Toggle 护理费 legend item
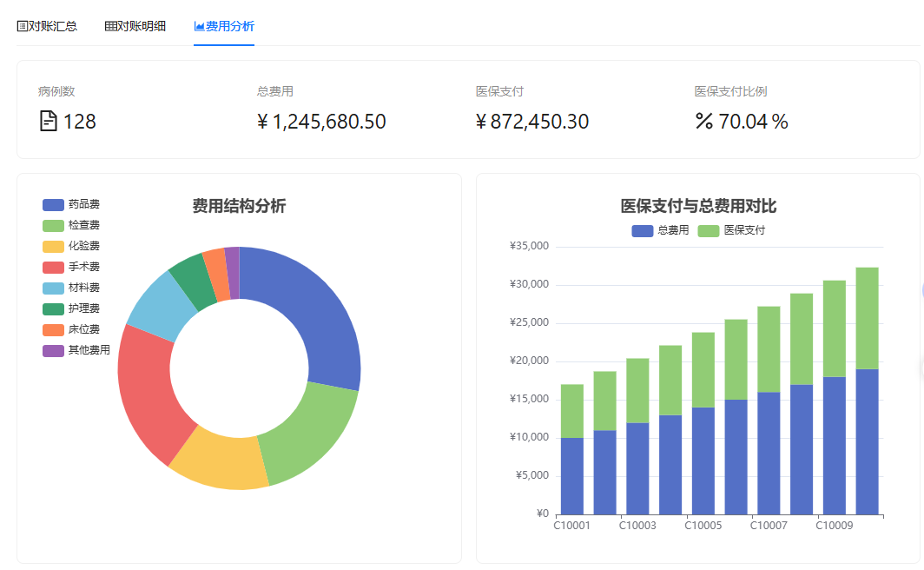The image size is (924, 570). point(71,308)
